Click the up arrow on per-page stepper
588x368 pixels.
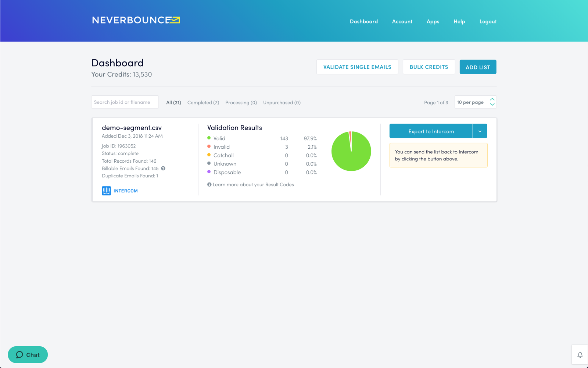point(492,100)
